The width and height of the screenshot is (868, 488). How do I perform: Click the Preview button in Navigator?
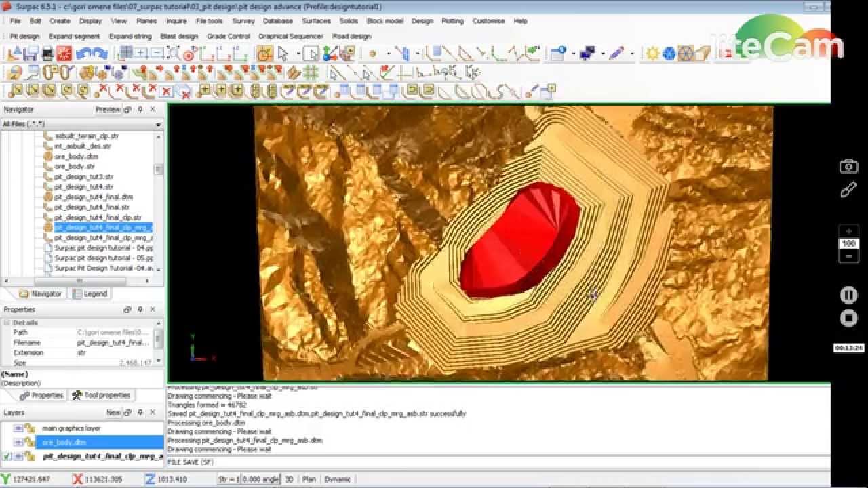[108, 109]
